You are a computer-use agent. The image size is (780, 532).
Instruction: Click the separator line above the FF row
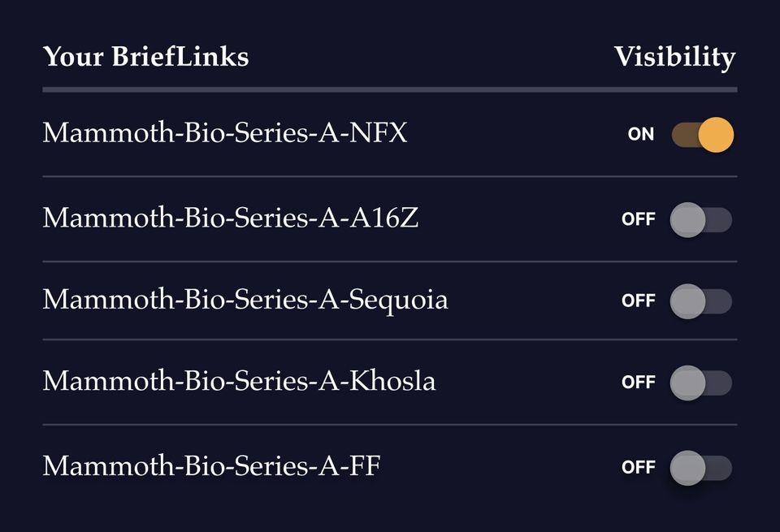(390, 424)
